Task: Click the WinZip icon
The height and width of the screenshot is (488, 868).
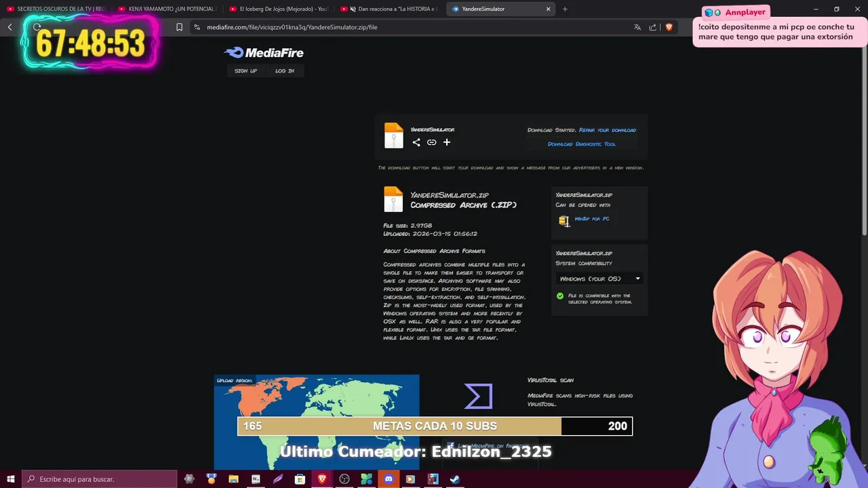Action: coord(564,220)
